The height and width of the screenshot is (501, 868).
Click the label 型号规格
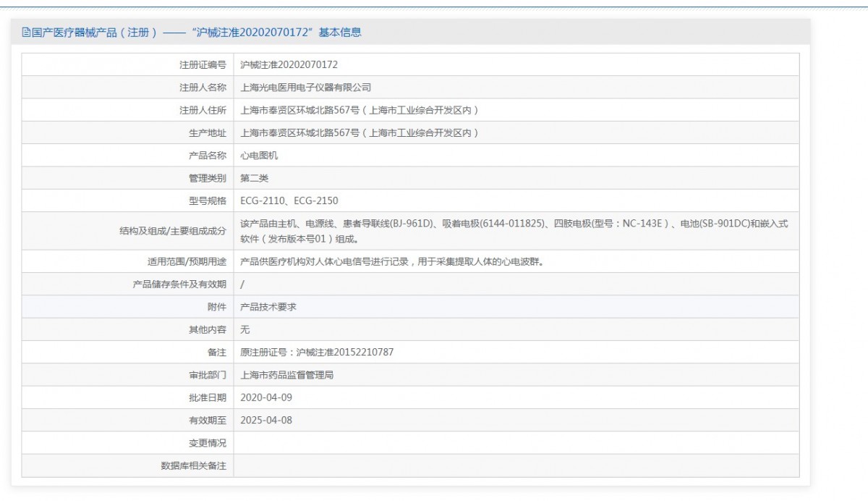coord(208,201)
